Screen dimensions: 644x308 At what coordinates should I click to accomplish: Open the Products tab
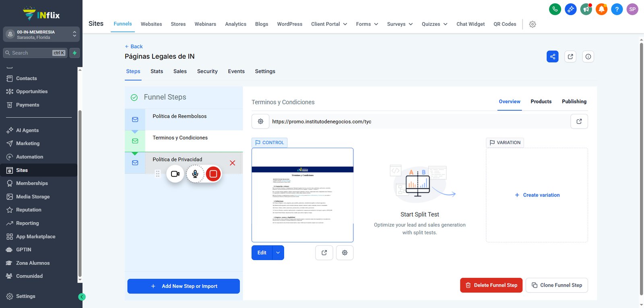click(541, 101)
